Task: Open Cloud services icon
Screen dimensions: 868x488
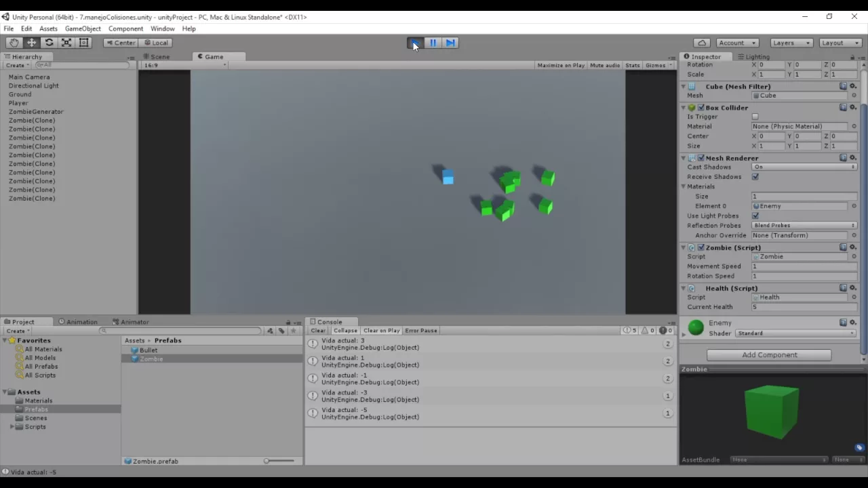Action: tap(702, 43)
